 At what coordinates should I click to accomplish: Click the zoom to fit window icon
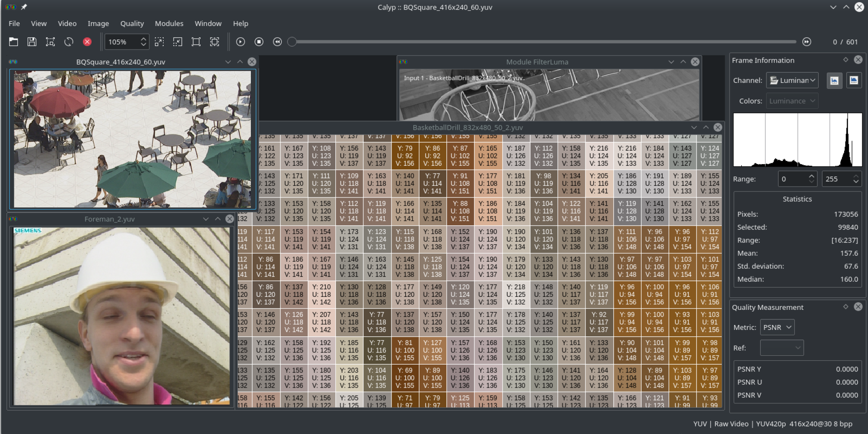tap(214, 42)
